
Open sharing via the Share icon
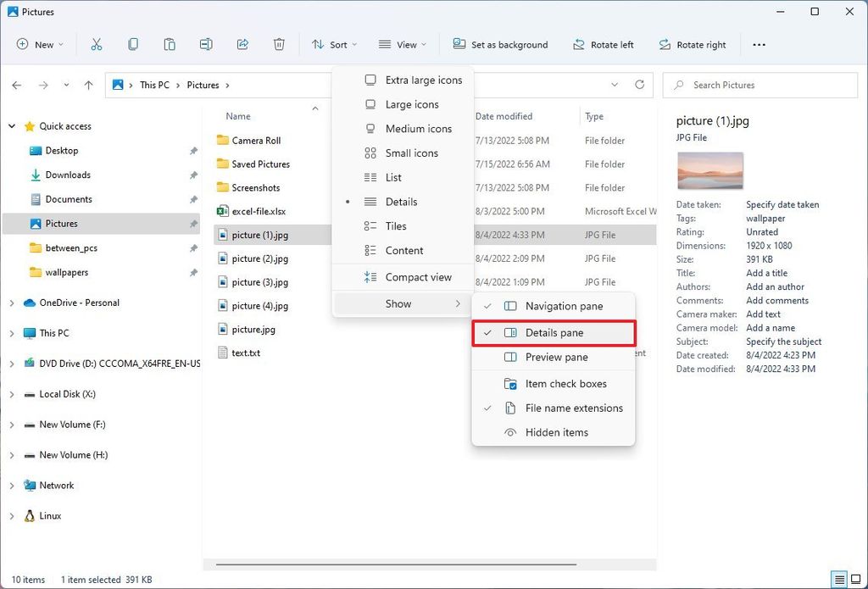click(242, 44)
